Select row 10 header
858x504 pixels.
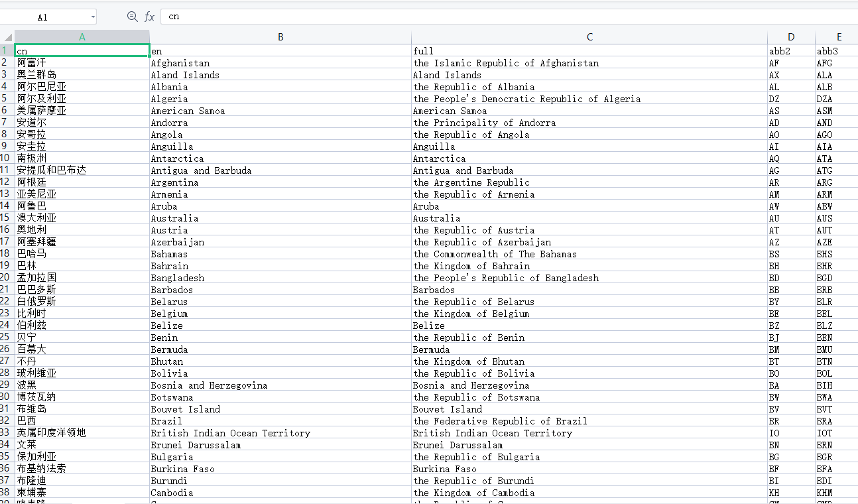[x=7, y=158]
